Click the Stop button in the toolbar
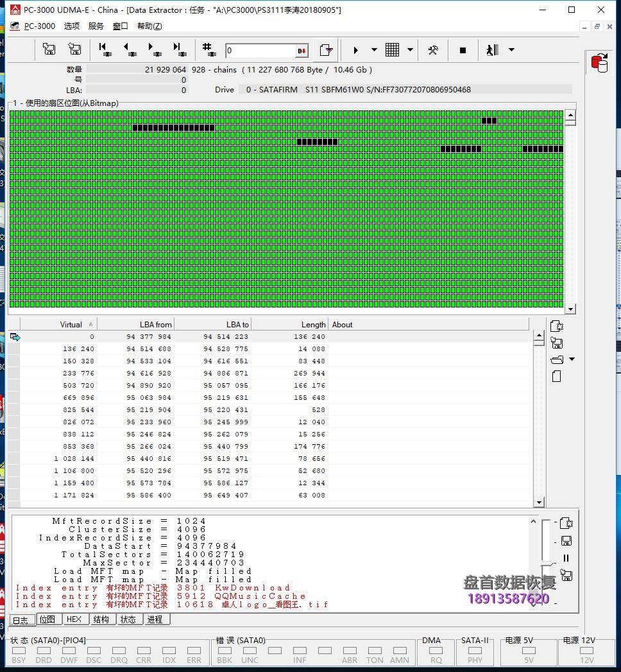Image resolution: width=621 pixels, height=672 pixels. coord(463,50)
